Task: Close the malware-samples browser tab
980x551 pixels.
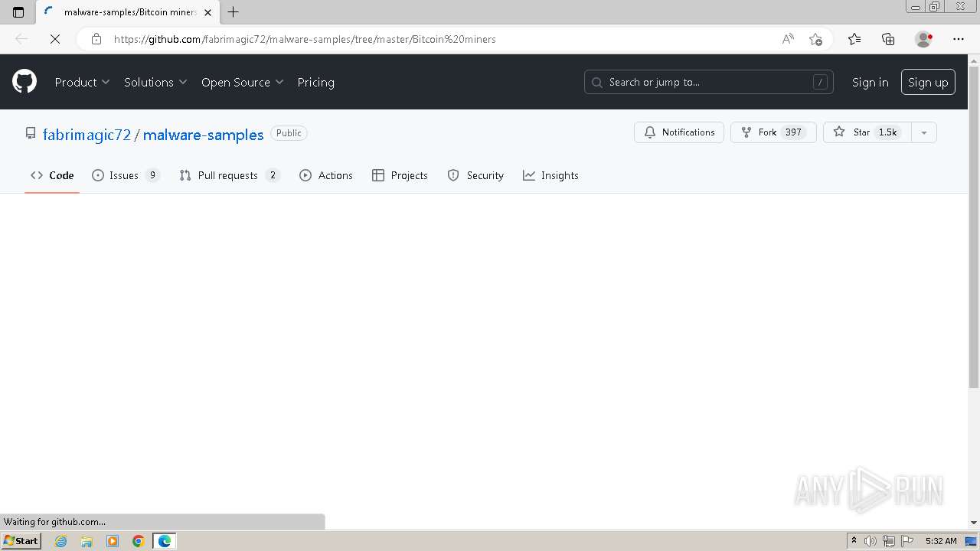Action: coord(207,12)
